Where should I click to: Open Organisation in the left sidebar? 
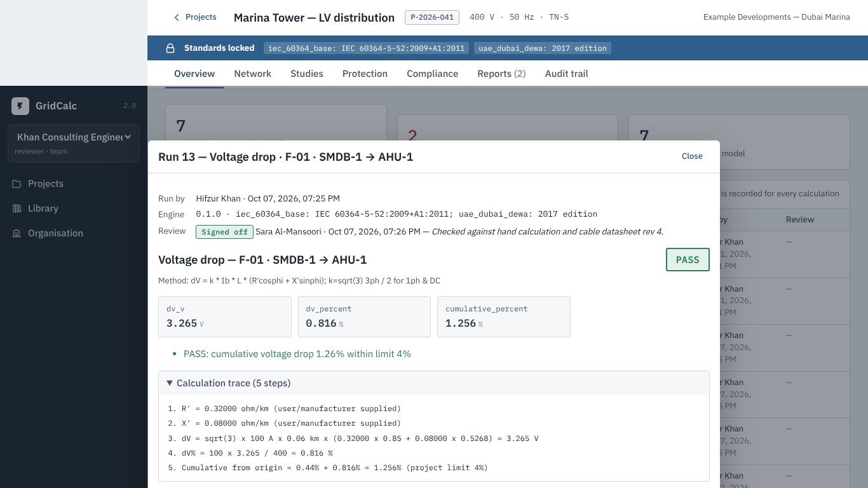click(74, 233)
